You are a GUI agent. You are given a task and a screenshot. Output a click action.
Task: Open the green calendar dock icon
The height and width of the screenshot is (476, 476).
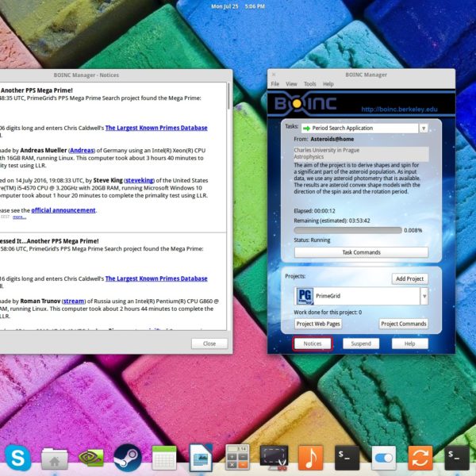coord(164,459)
